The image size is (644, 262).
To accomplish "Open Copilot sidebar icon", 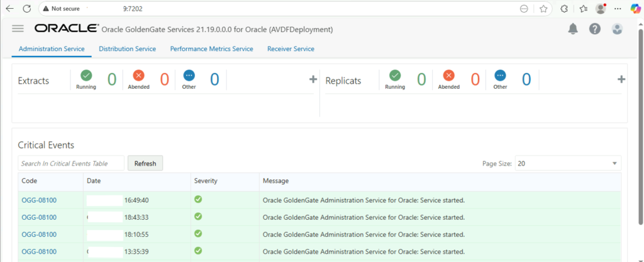I will point(635,9).
